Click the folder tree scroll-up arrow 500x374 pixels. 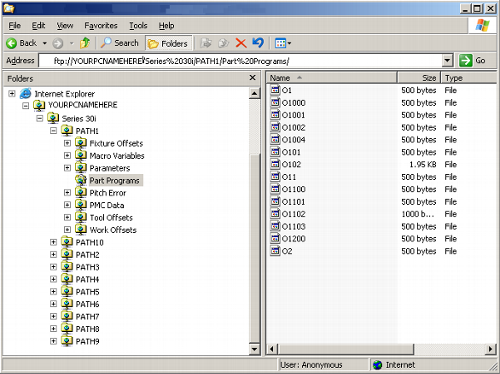click(x=254, y=93)
